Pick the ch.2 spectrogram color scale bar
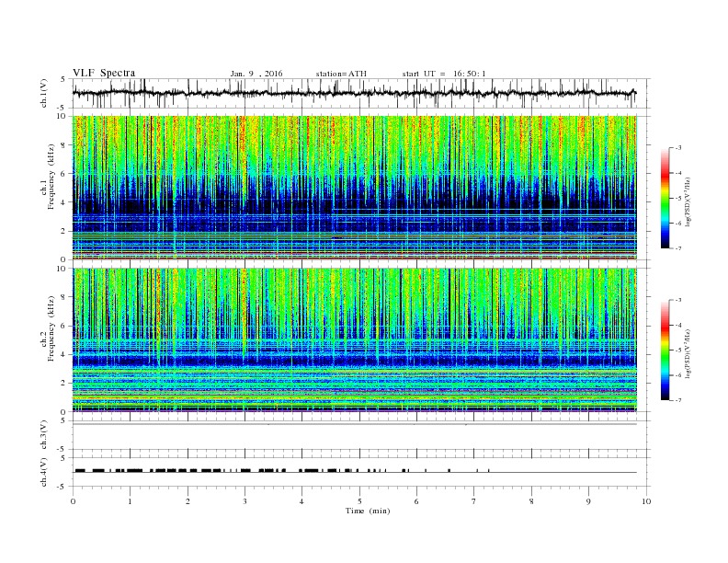This screenshot has height=563, width=728. tap(665, 350)
